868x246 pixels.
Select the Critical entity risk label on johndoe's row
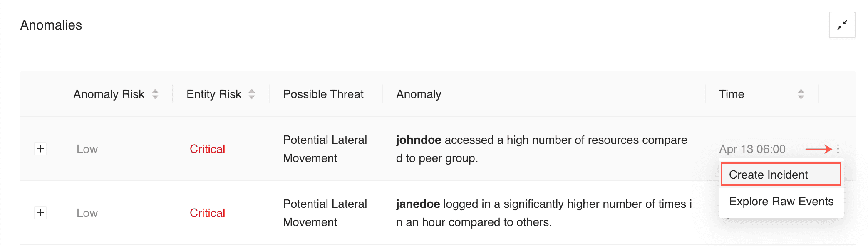(x=207, y=149)
